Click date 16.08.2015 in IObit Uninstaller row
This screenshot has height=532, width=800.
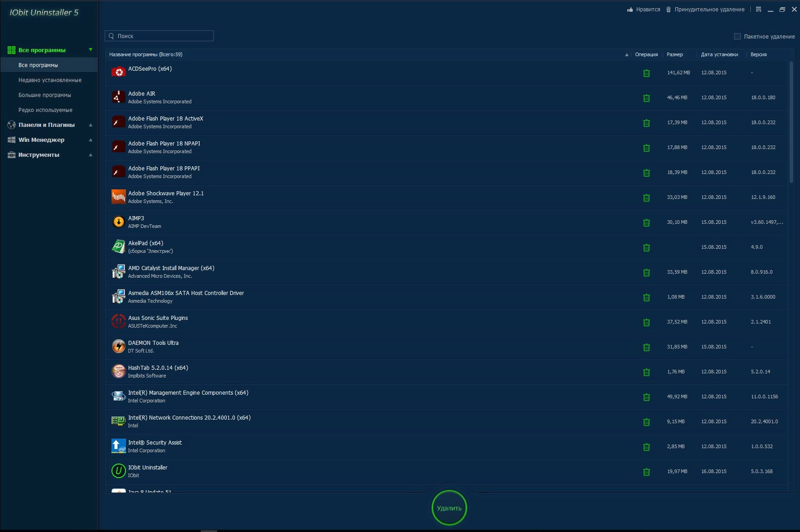click(714, 471)
